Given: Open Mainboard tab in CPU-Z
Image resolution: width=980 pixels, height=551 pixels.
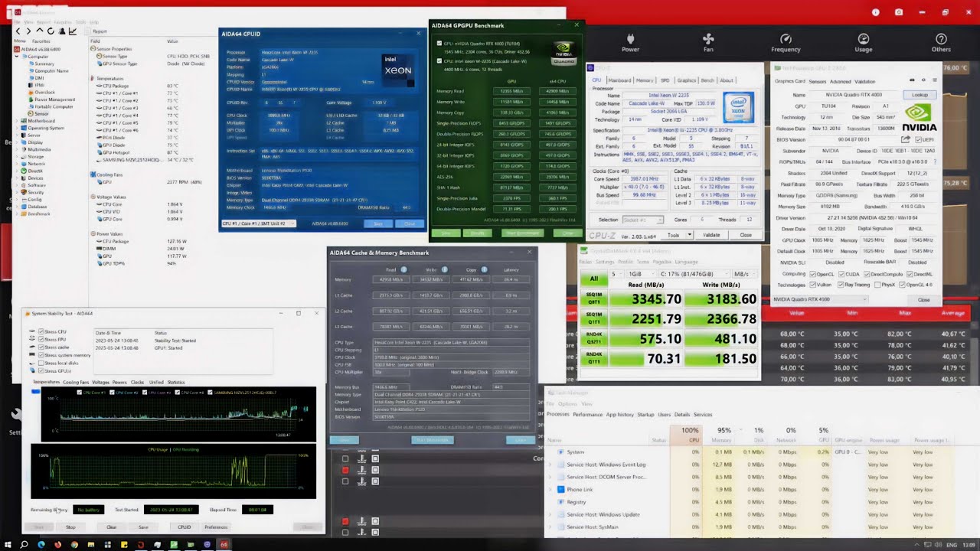Looking at the screenshot, I should click(x=619, y=80).
